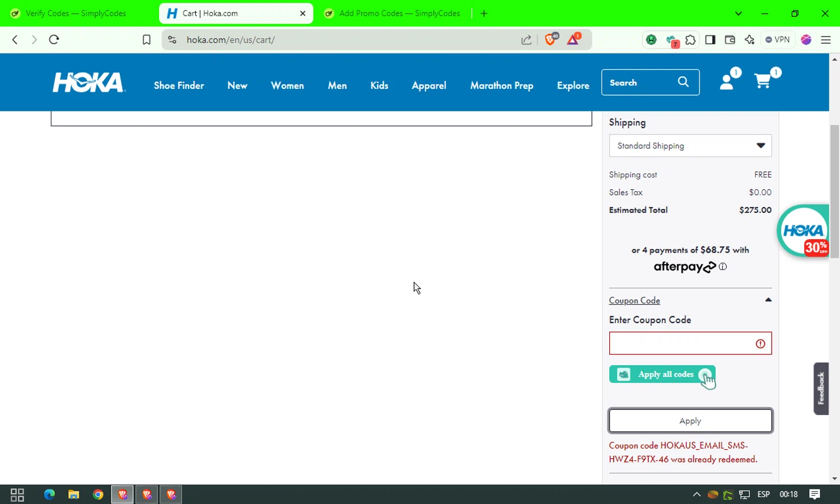Open a new browser tab

(x=484, y=13)
